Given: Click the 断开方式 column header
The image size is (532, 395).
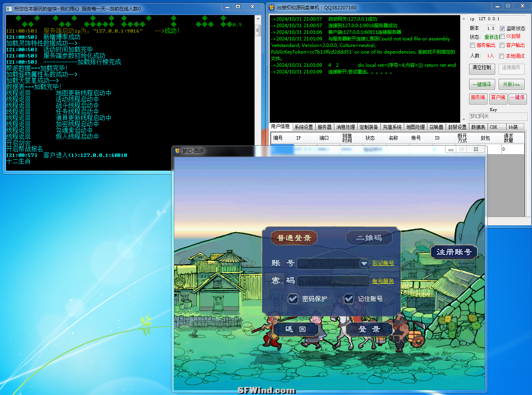Looking at the screenshot, I should tap(466, 138).
